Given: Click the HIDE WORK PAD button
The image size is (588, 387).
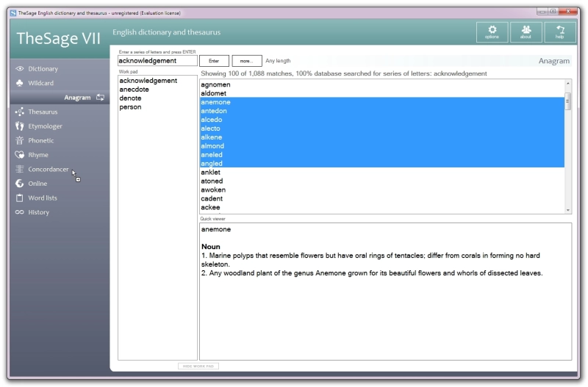Looking at the screenshot, I should point(198,366).
